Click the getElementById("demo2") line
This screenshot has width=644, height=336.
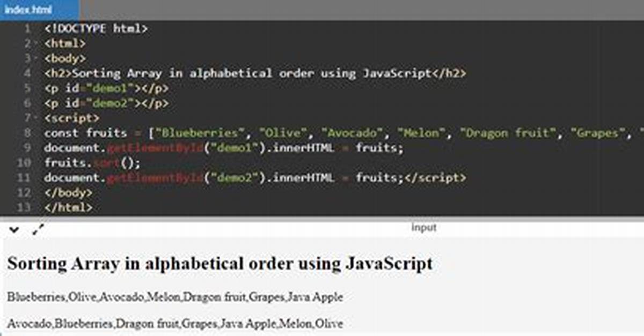(255, 178)
